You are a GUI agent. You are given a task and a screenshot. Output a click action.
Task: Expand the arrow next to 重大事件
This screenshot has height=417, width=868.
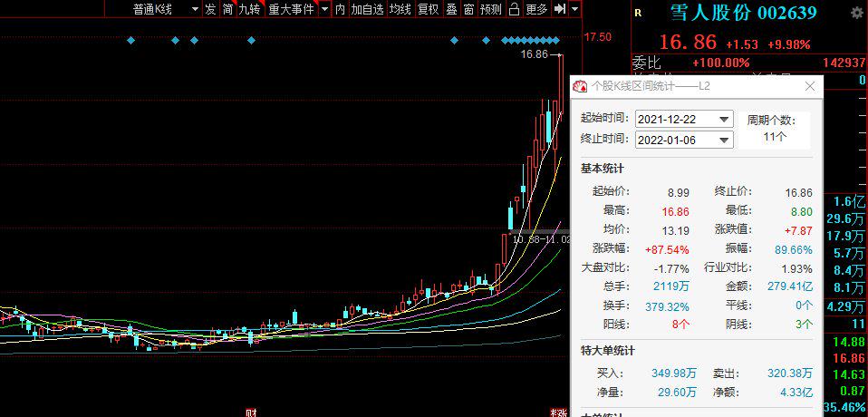[x=324, y=9]
